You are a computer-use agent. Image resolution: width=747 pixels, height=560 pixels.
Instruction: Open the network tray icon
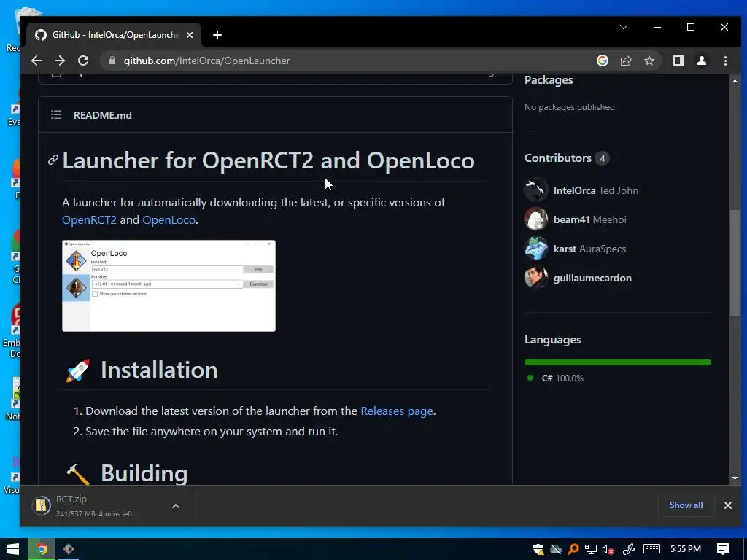[591, 550]
